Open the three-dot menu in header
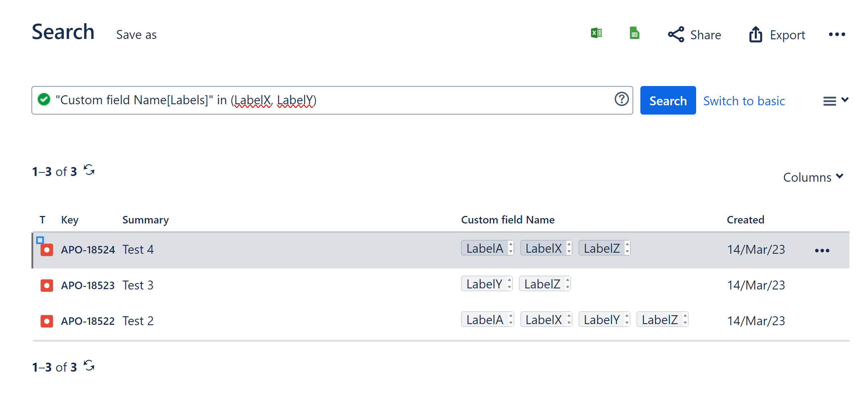868x398 pixels. click(x=837, y=35)
